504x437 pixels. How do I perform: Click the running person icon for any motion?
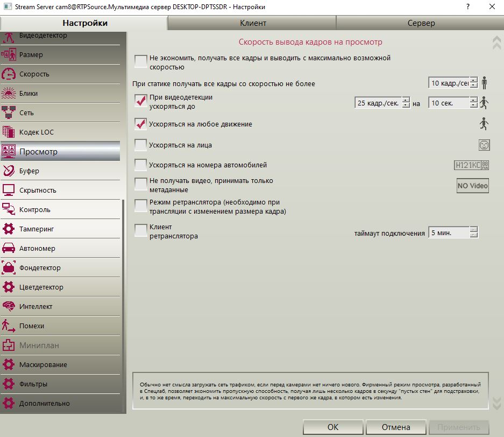(x=484, y=124)
